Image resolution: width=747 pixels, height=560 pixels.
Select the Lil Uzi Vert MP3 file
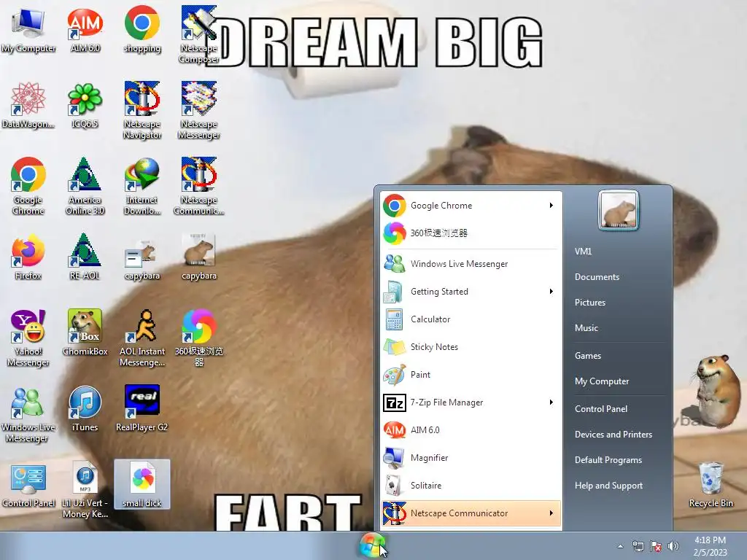pos(85,489)
